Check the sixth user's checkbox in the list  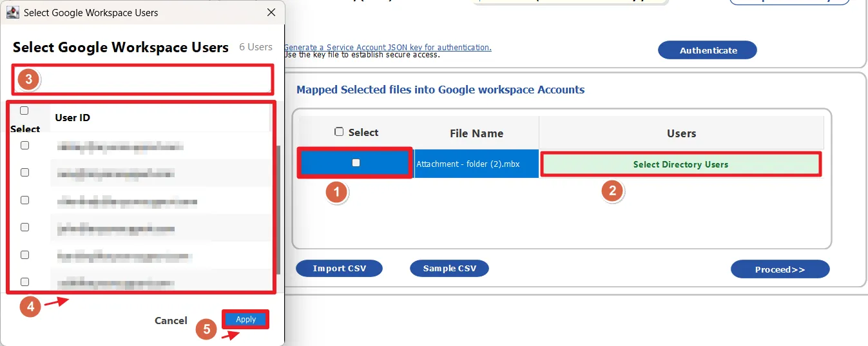[x=24, y=282]
